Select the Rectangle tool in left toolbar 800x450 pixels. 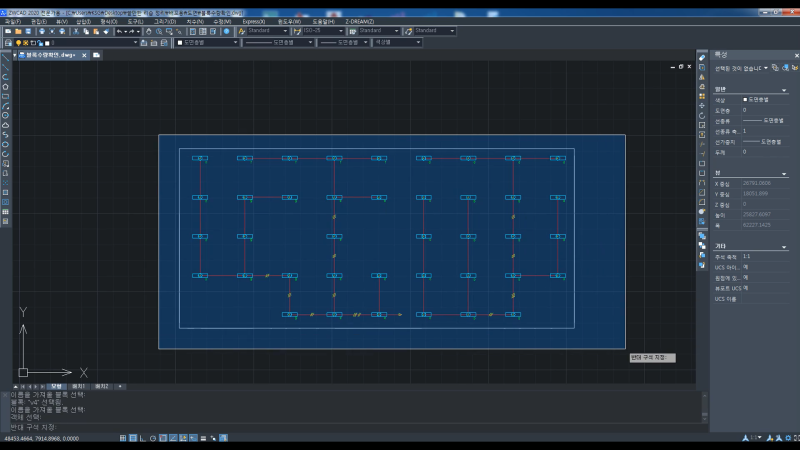point(6,96)
